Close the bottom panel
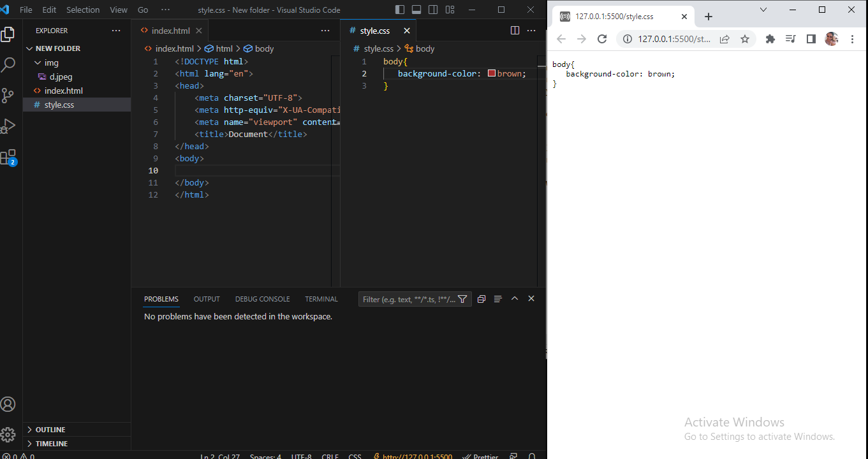Image resolution: width=868 pixels, height=459 pixels. coord(531,298)
